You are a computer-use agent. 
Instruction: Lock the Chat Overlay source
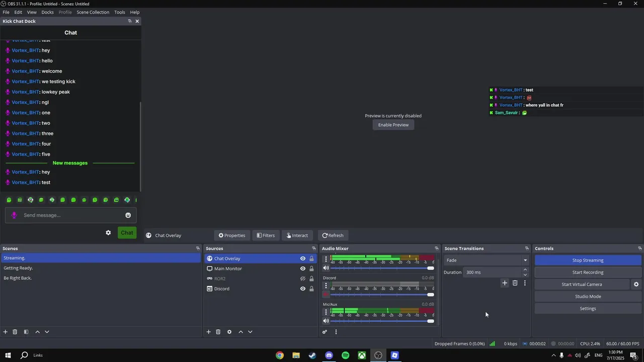[x=311, y=258]
